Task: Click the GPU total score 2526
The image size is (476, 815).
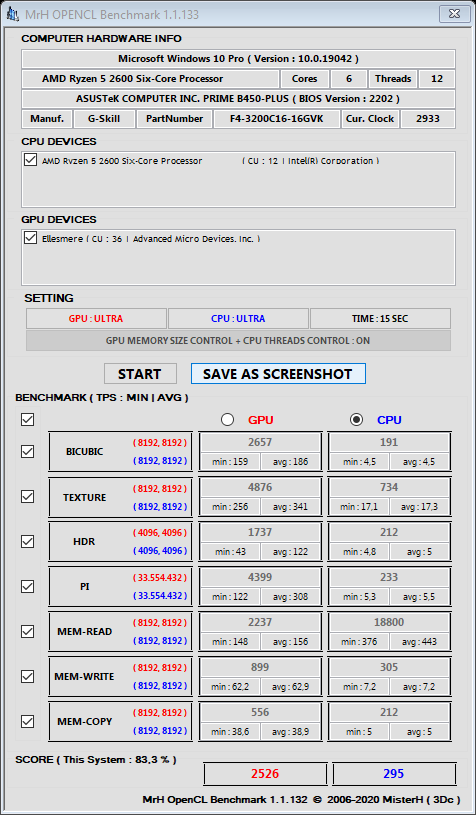Action: coord(265,773)
